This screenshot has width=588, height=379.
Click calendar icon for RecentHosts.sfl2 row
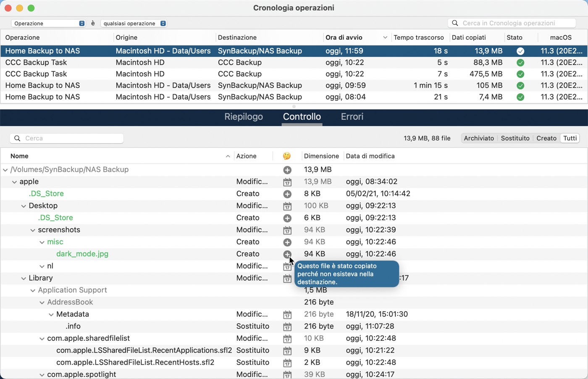click(x=287, y=363)
